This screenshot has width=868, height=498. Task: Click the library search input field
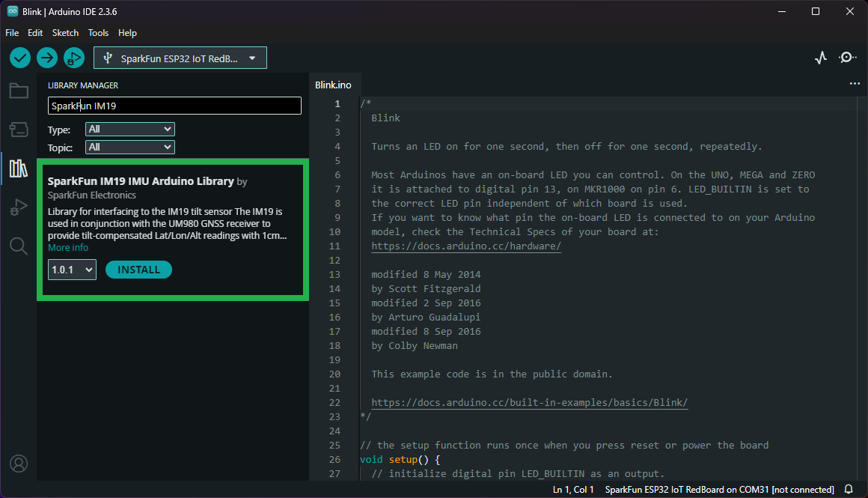click(x=174, y=106)
